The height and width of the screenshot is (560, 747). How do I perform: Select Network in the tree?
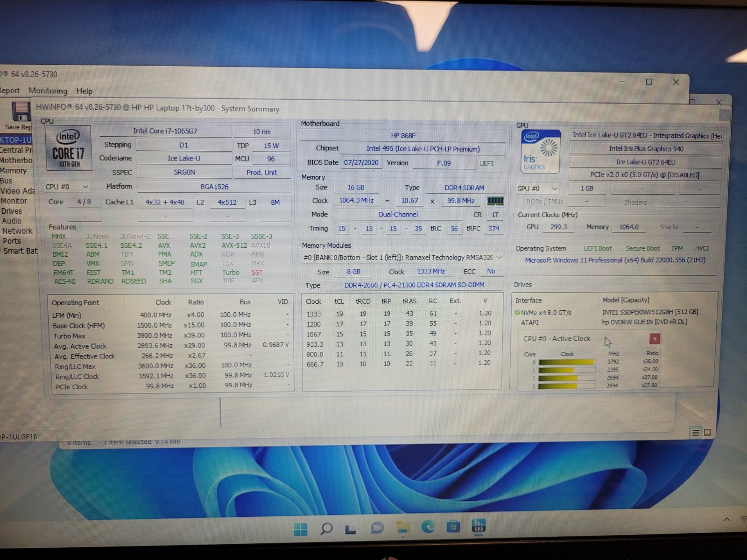click(17, 231)
